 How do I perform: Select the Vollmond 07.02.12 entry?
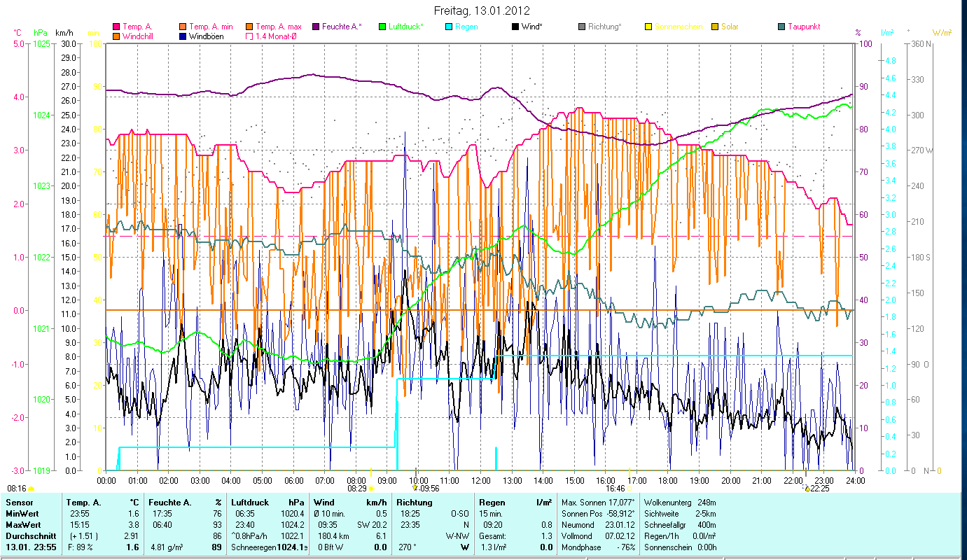coord(599,535)
